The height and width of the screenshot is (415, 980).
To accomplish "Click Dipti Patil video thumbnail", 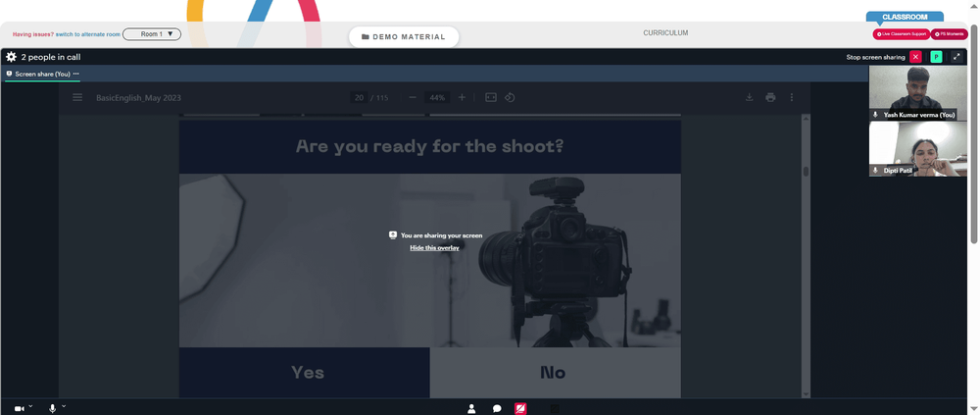I will tap(917, 149).
